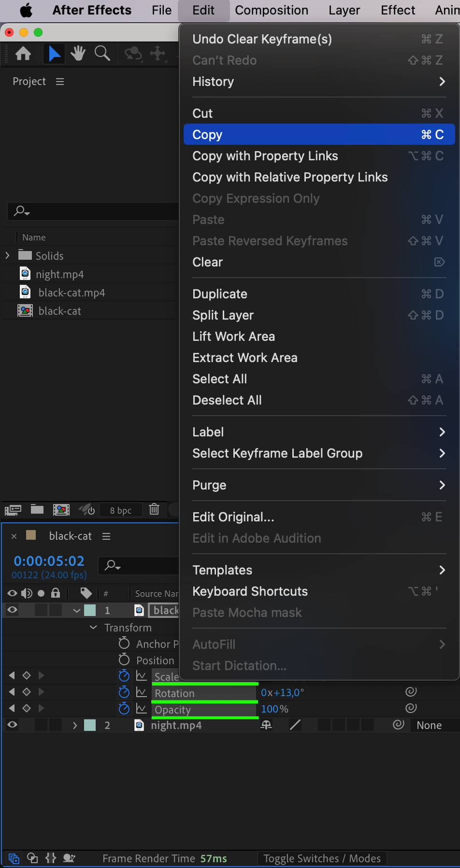The width and height of the screenshot is (460, 868).
Task: Toggle the Rotation stopwatch
Action: [x=124, y=692]
